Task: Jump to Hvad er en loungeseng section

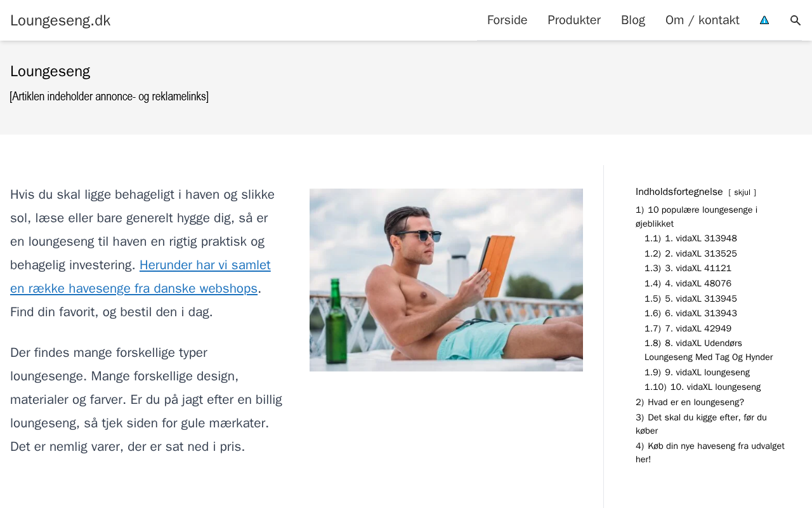Action: coord(695,403)
